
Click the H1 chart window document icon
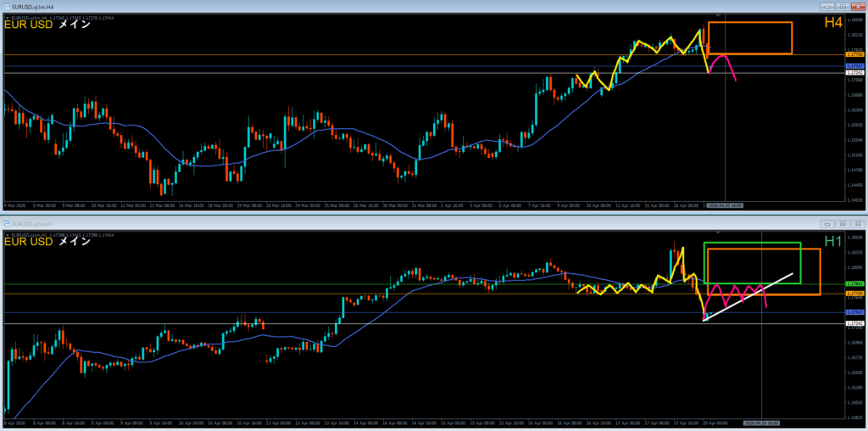[7, 223]
